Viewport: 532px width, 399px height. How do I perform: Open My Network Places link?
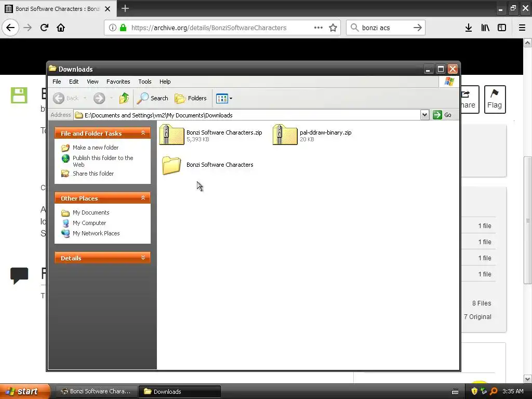[x=96, y=233]
